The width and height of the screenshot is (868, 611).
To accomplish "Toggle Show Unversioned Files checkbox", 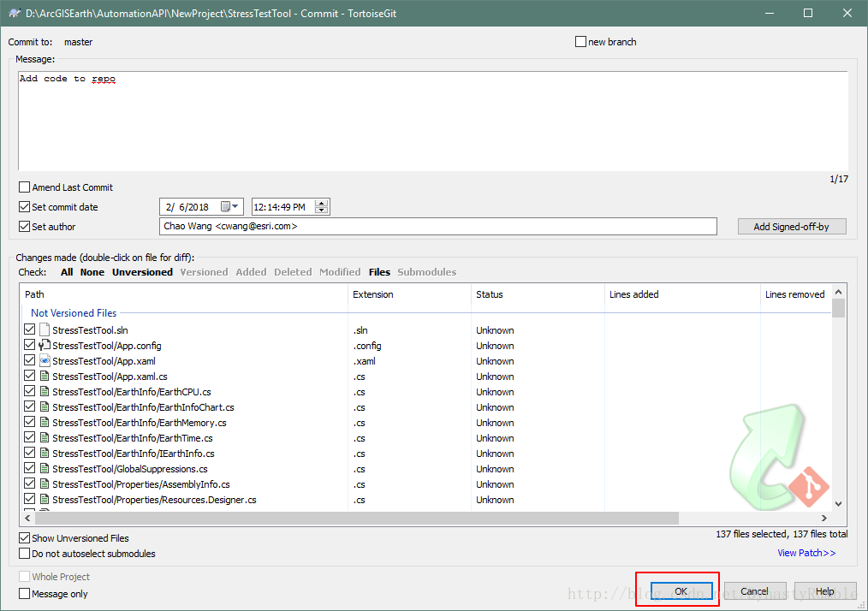I will 24,538.
